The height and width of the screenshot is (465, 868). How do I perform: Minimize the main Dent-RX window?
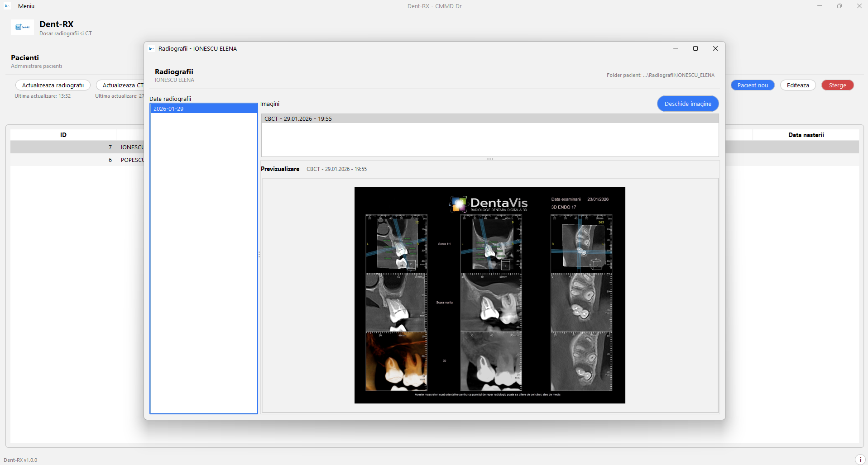819,6
